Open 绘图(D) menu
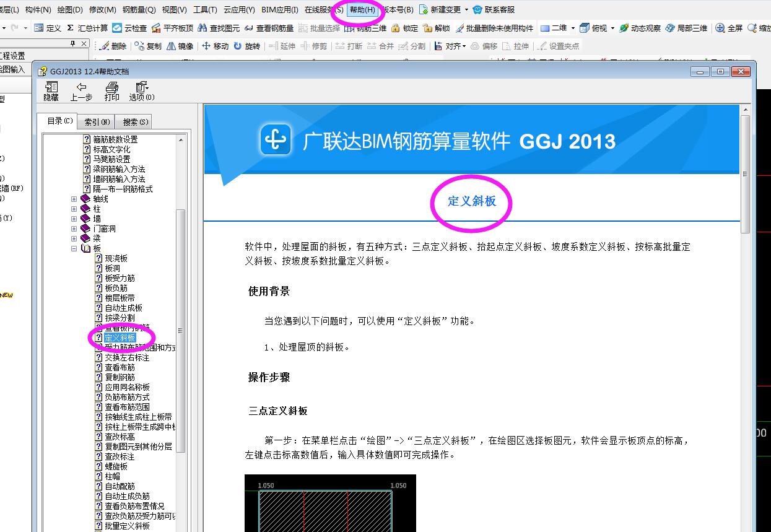The width and height of the screenshot is (771, 532). coord(69,10)
